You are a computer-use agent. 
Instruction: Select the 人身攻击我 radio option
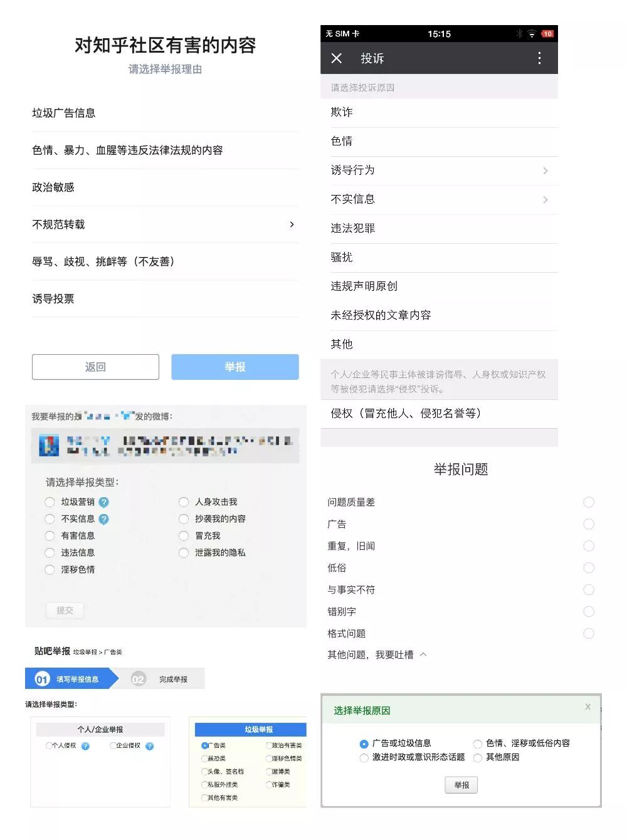coord(184,502)
